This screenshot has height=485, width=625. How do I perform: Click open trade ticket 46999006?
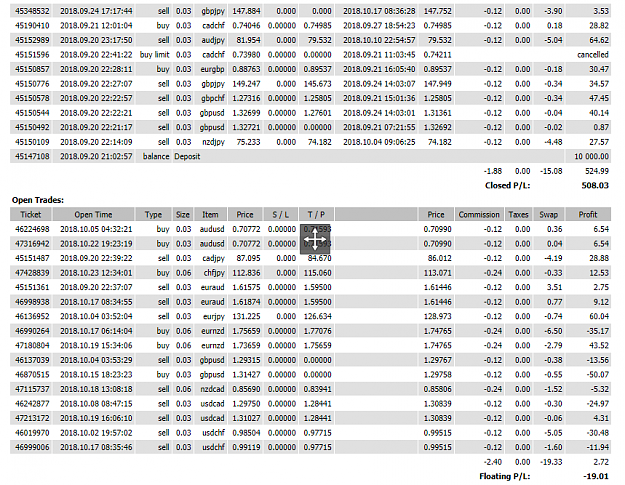coord(32,448)
